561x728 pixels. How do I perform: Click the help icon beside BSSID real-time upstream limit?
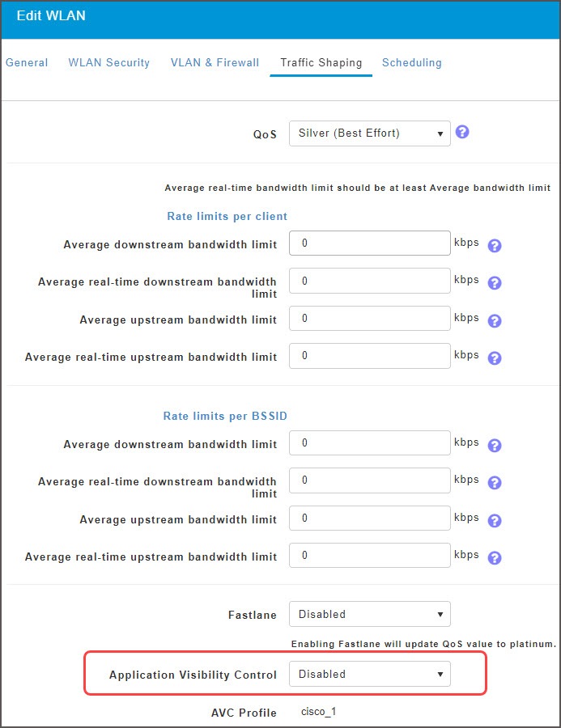[495, 558]
